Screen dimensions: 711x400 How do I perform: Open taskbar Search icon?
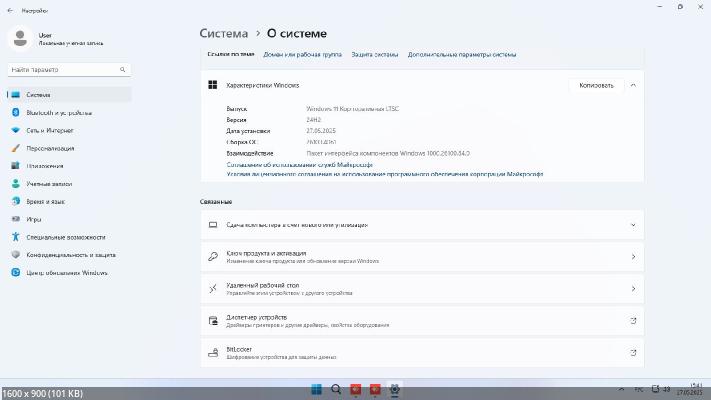[x=336, y=389]
